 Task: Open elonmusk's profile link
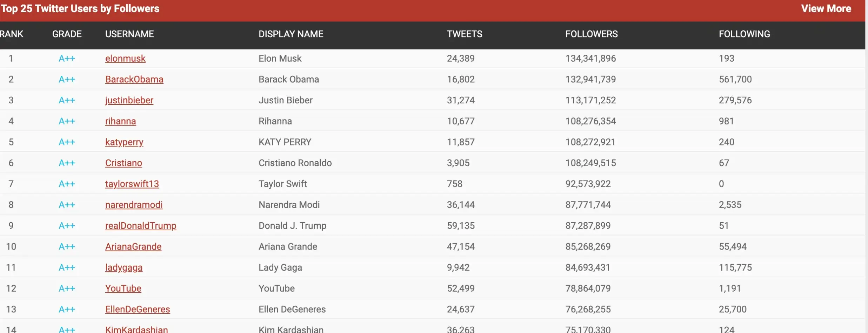coord(125,58)
